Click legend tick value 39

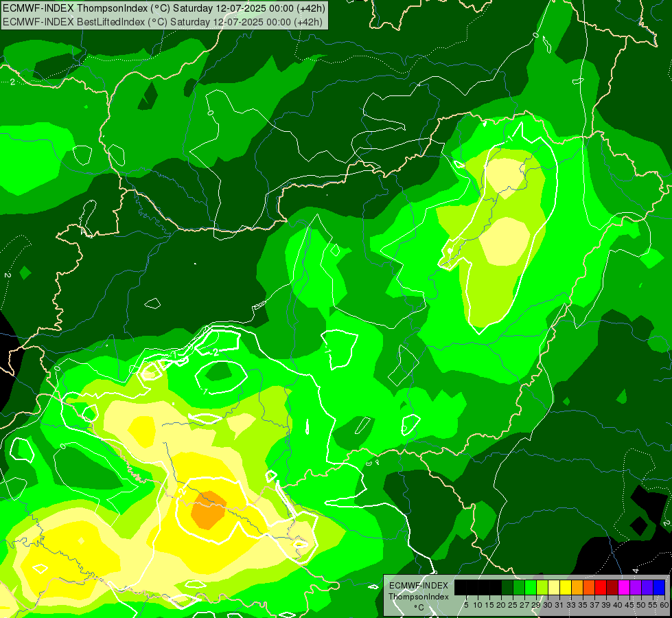[x=606, y=605]
